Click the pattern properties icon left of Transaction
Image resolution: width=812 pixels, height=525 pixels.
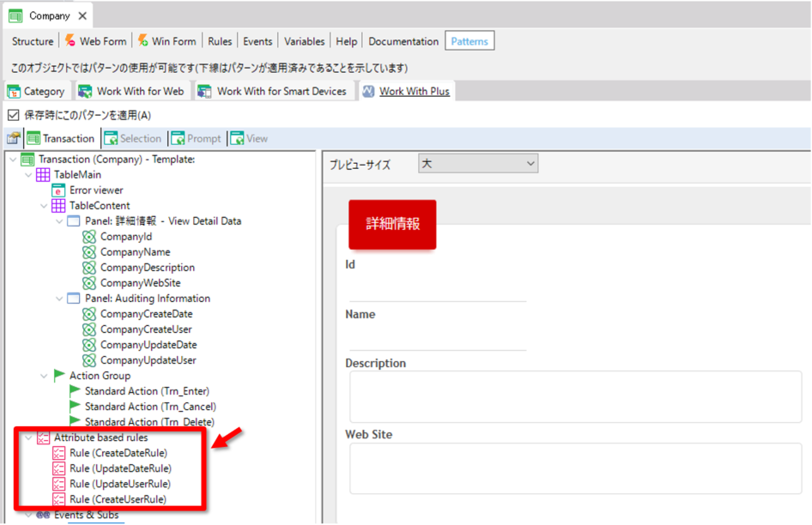click(x=14, y=138)
